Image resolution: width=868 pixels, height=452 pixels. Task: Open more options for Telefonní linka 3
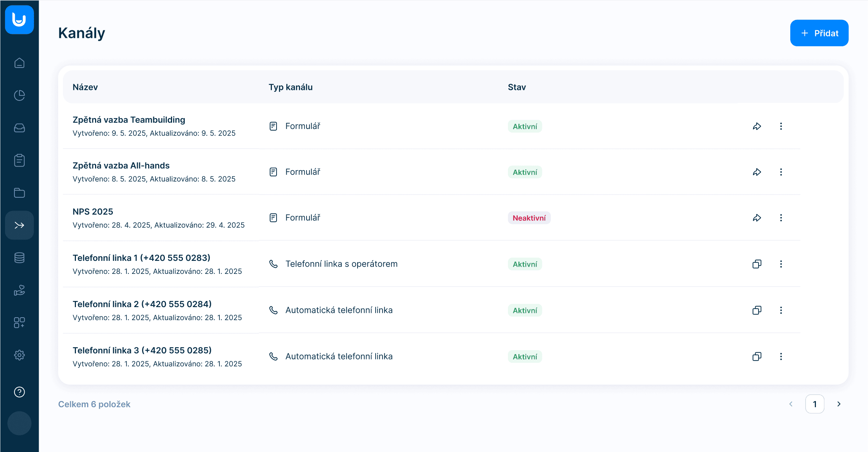pos(781,357)
